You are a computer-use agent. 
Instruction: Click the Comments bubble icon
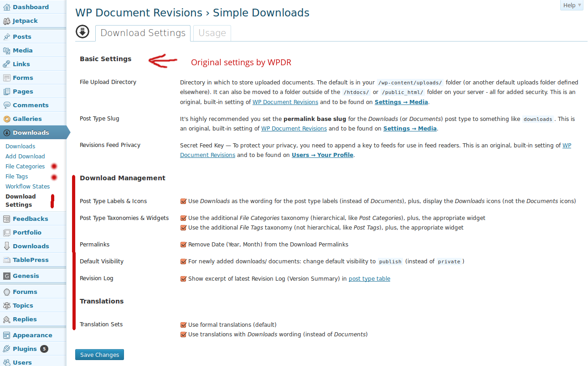pyautogui.click(x=7, y=105)
